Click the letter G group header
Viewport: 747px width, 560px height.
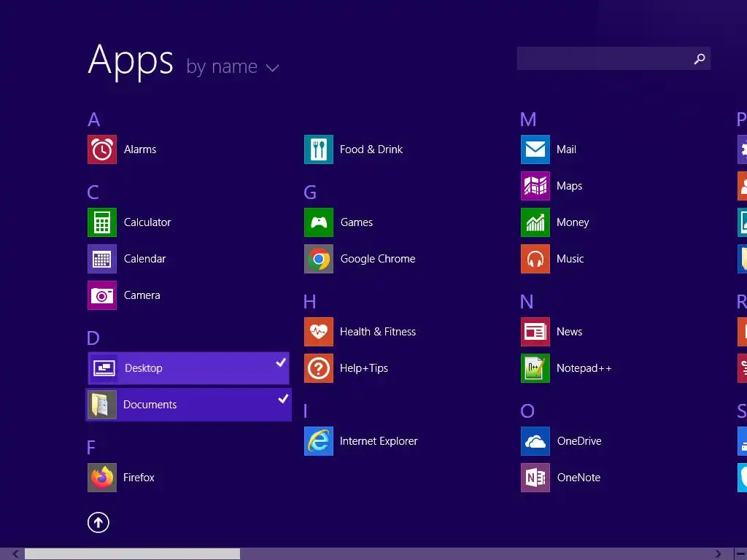(x=310, y=192)
